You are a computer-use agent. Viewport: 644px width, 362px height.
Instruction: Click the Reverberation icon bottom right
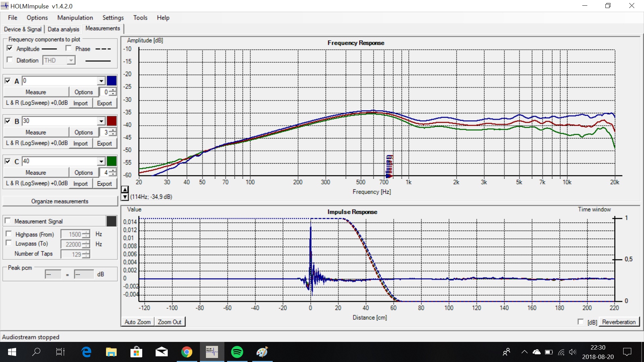coord(619,321)
